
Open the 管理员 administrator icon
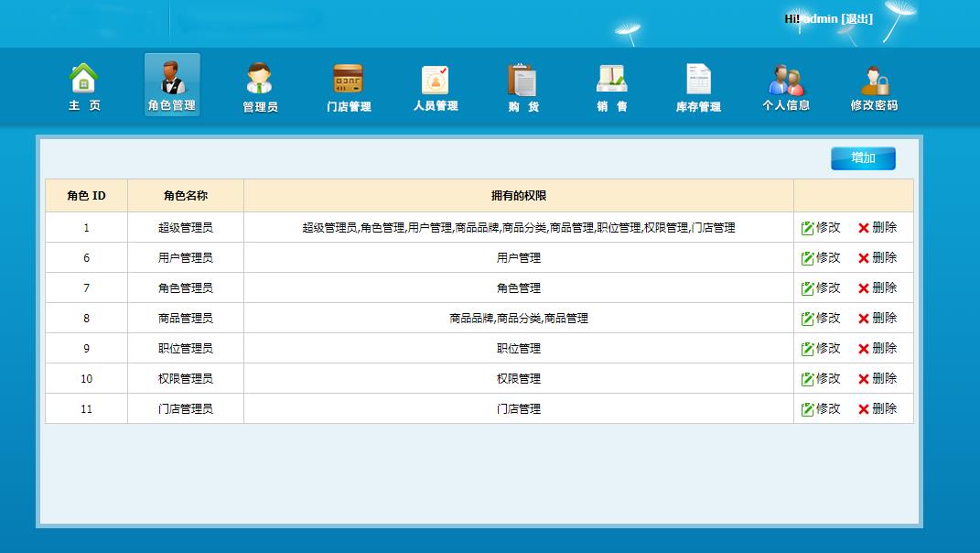260,87
